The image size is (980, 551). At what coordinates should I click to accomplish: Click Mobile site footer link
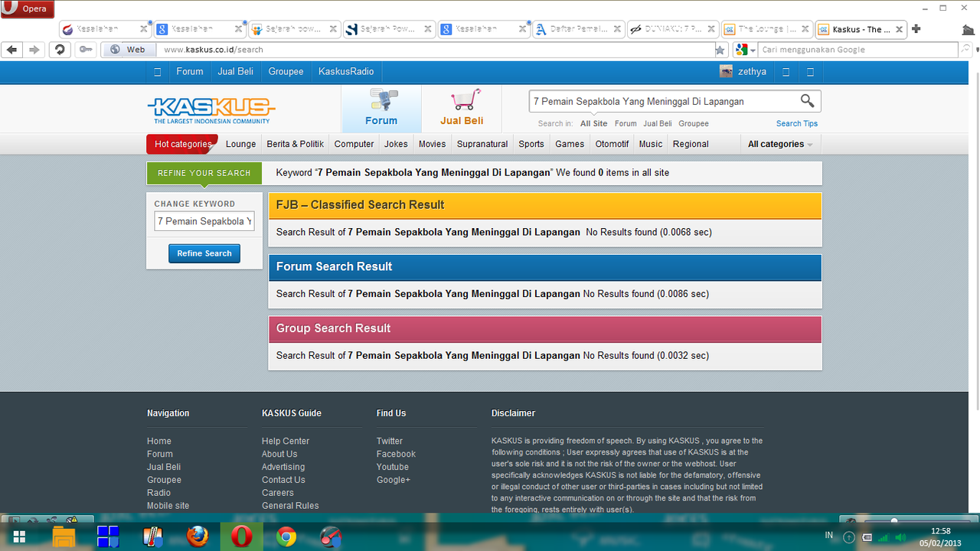tap(168, 506)
